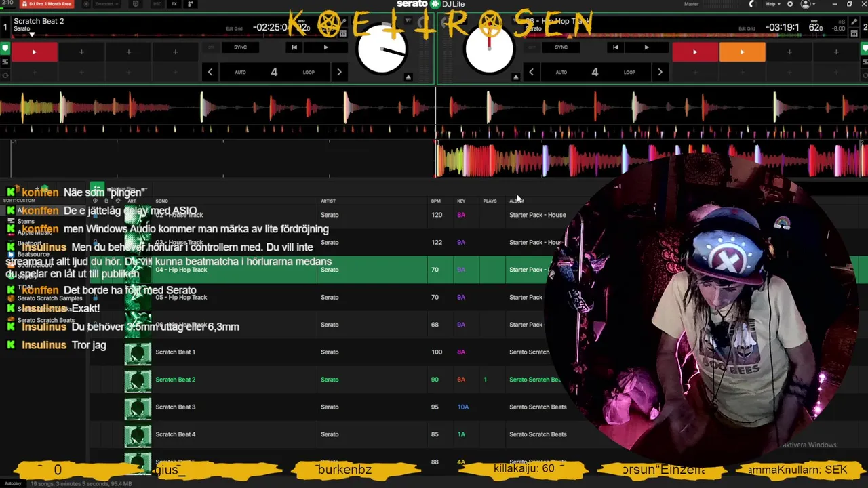Viewport: 868px width, 488px height.
Task: Eject track from left deck
Action: [x=408, y=77]
